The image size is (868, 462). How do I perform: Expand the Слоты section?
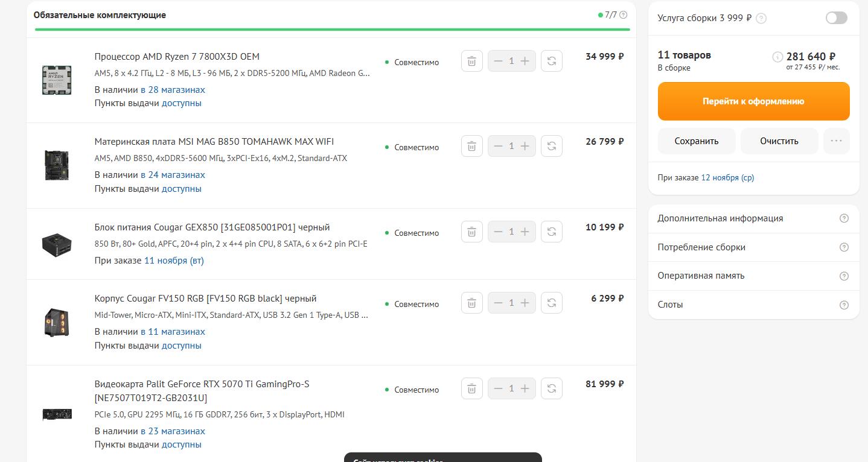click(753, 305)
